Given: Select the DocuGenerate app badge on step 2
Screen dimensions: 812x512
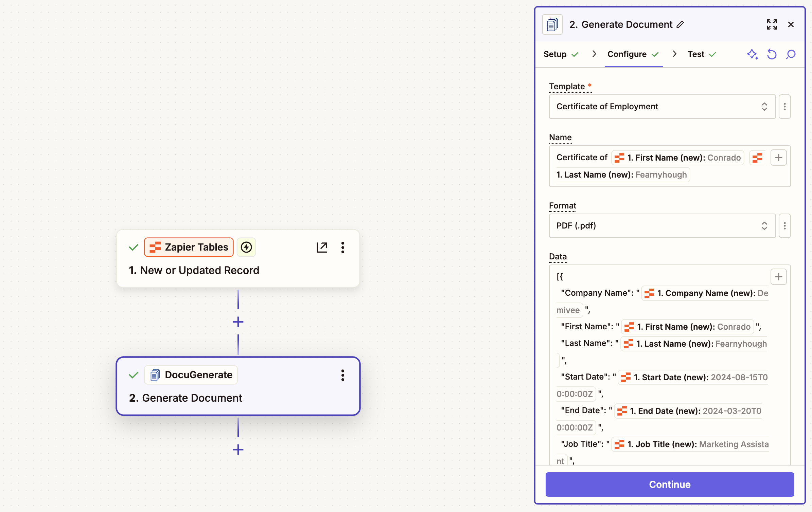Looking at the screenshot, I should click(191, 375).
